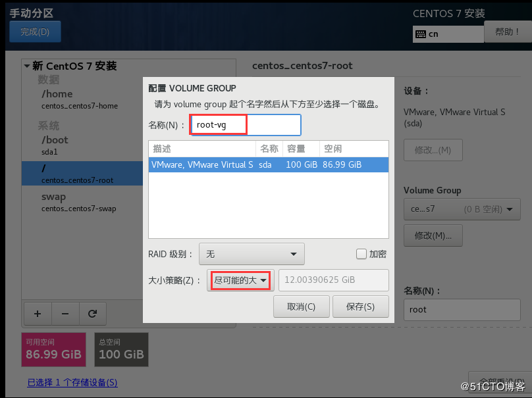
Task: Click the 容量 column header
Action: (302, 149)
